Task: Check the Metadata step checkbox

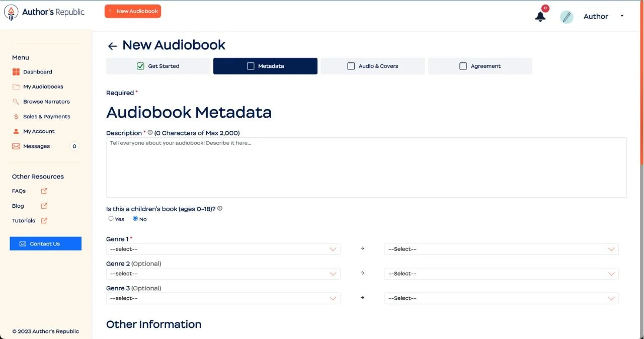Action: tap(251, 66)
